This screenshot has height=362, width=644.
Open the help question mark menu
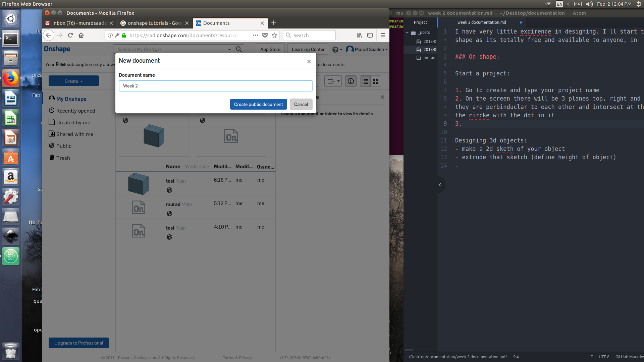pyautogui.click(x=337, y=49)
